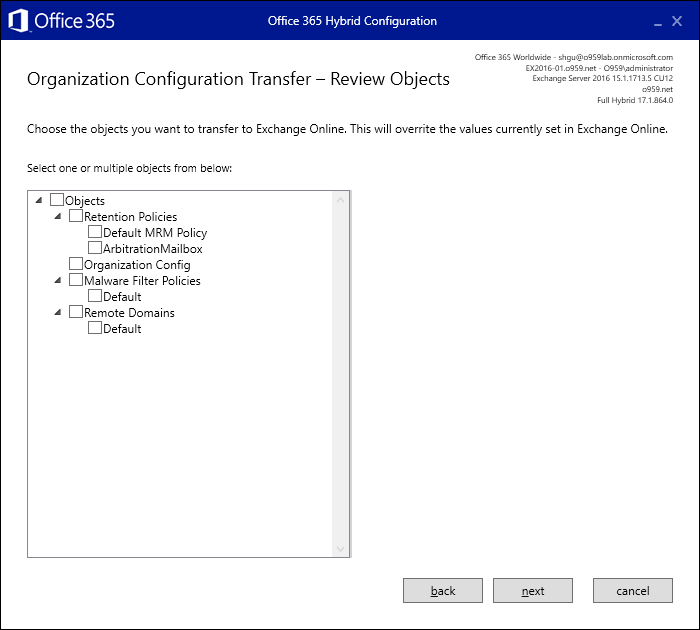Image resolution: width=700 pixels, height=630 pixels.
Task: Go to the previous page with back
Action: 443,591
